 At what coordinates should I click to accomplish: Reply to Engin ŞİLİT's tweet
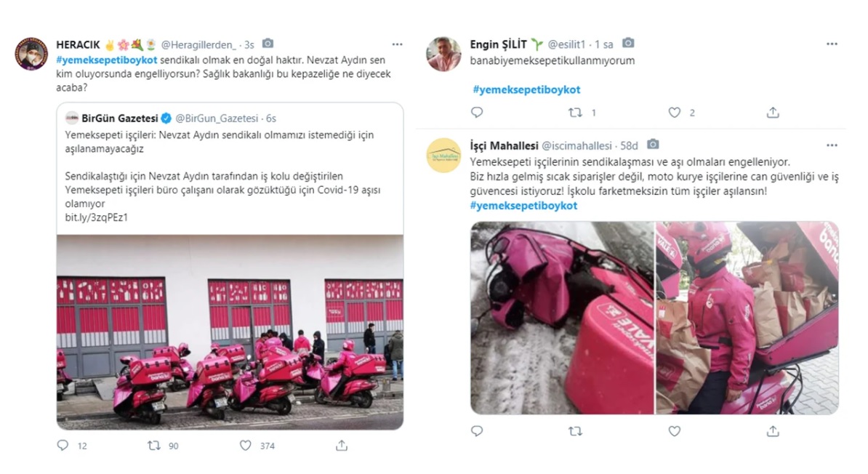(477, 113)
